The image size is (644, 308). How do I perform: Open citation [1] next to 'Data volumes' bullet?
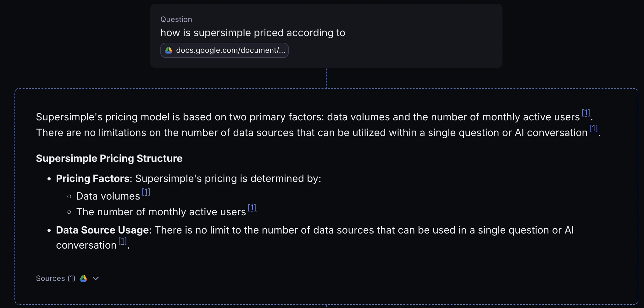pos(146,192)
